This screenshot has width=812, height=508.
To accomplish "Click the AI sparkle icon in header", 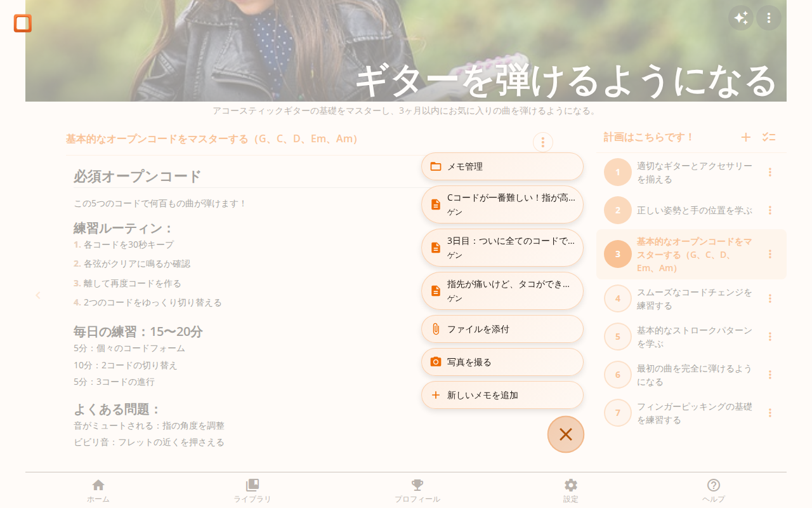I will 741,18.
